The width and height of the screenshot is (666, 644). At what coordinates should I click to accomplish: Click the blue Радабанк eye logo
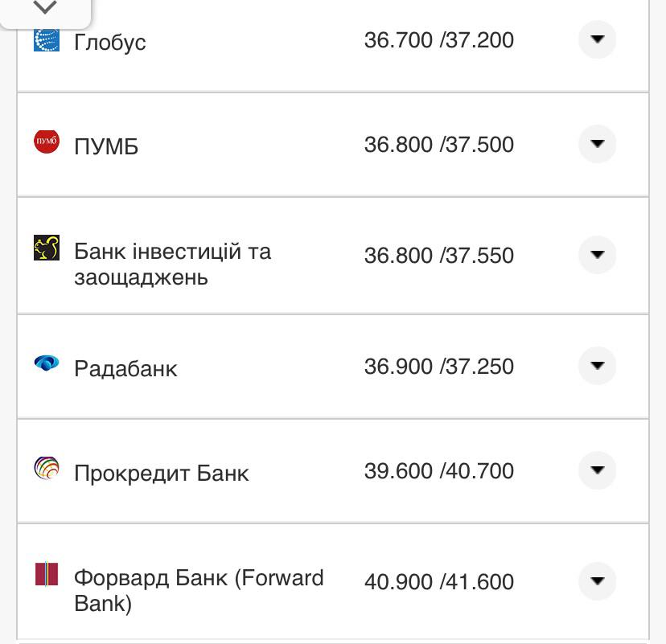tap(47, 362)
